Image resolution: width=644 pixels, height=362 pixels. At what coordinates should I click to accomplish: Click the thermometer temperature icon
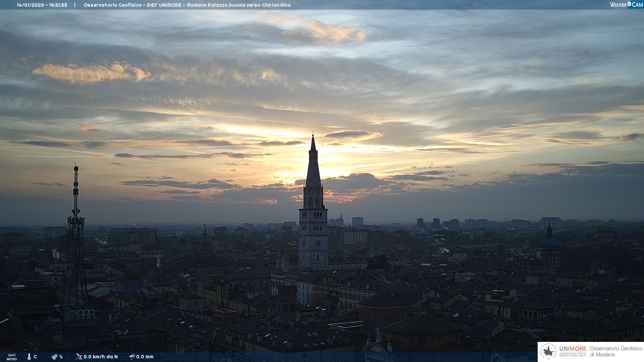29,357
